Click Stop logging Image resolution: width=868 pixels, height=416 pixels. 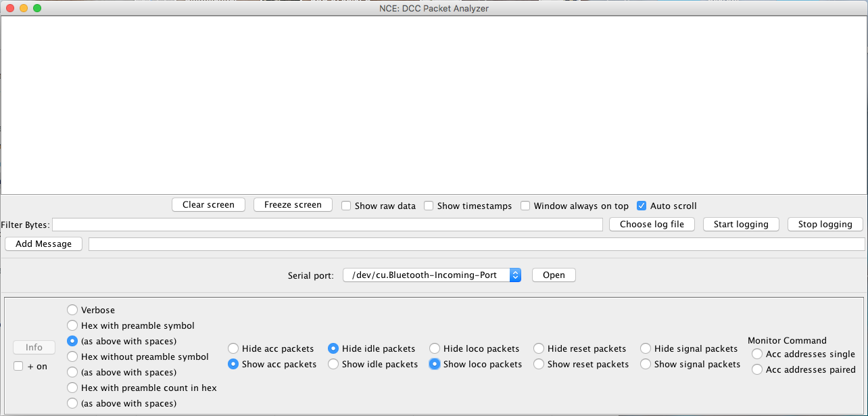[x=825, y=225]
